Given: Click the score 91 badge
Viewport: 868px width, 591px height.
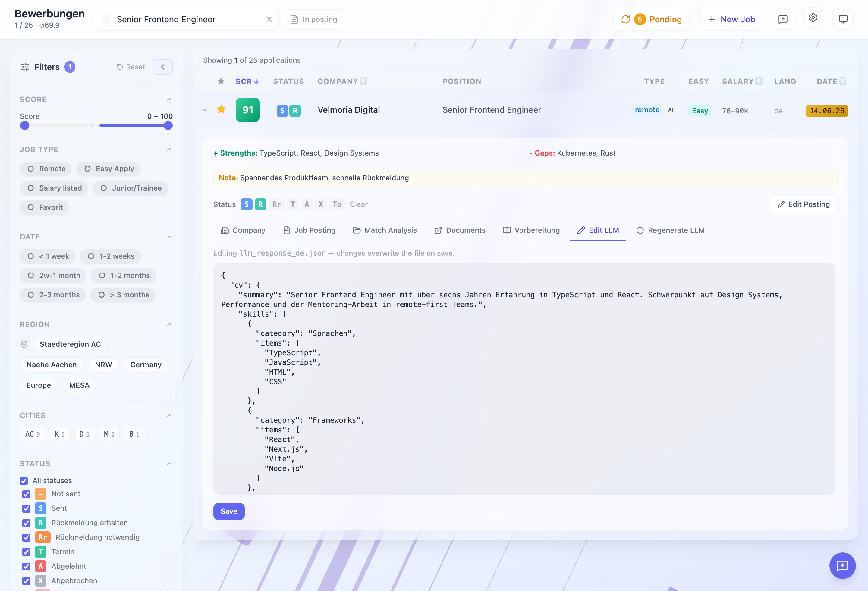Looking at the screenshot, I should point(248,110).
